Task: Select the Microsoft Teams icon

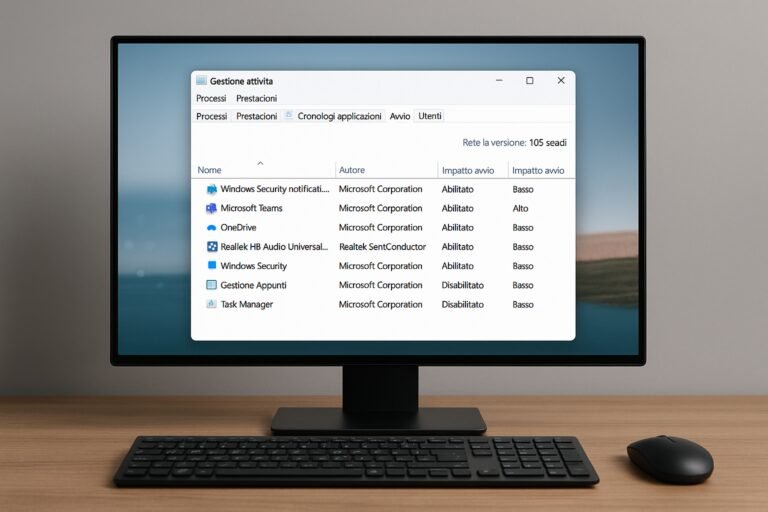Action: click(211, 208)
